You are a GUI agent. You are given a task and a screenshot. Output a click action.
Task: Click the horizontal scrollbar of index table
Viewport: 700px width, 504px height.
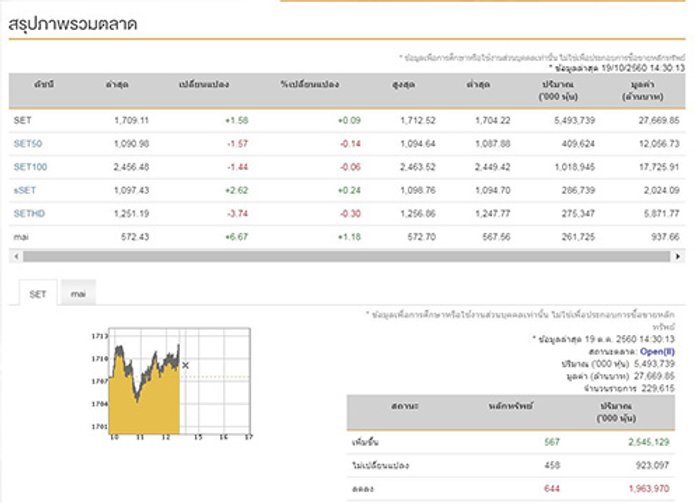point(346,256)
